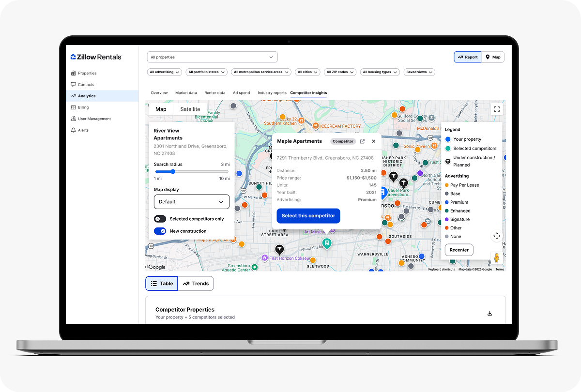The width and height of the screenshot is (581, 392).
Task: Click the teal selected competitor building pin
Action: [327, 243]
